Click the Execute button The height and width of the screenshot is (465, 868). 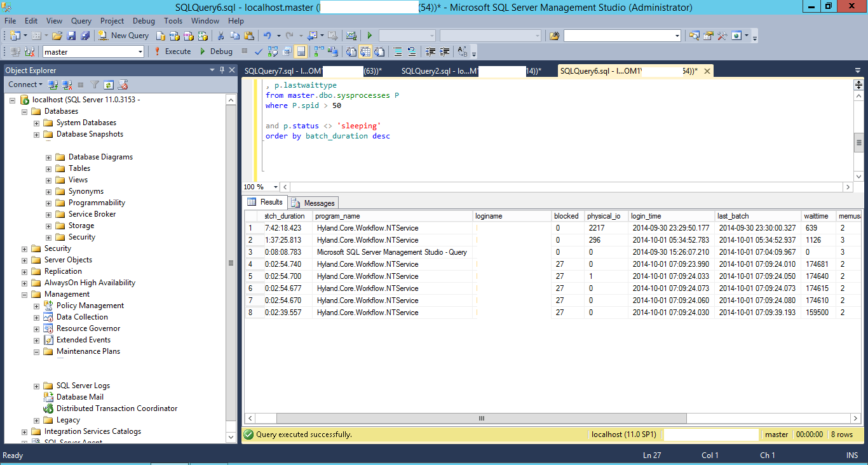click(172, 51)
